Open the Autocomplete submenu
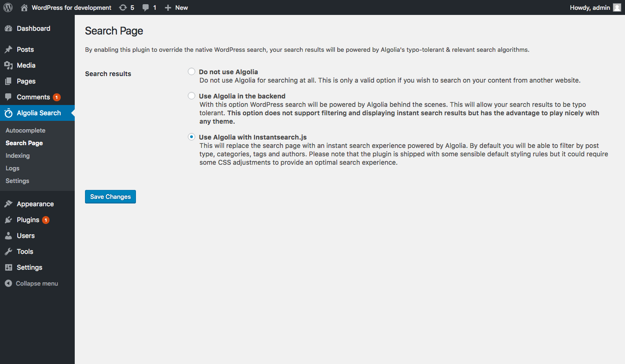The width and height of the screenshot is (625, 364). (26, 130)
